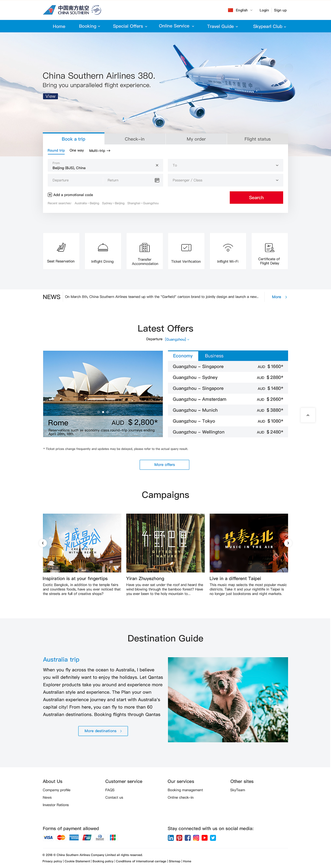Click the VISA payment icon
Screen dimensions: 331x868
coord(48,837)
